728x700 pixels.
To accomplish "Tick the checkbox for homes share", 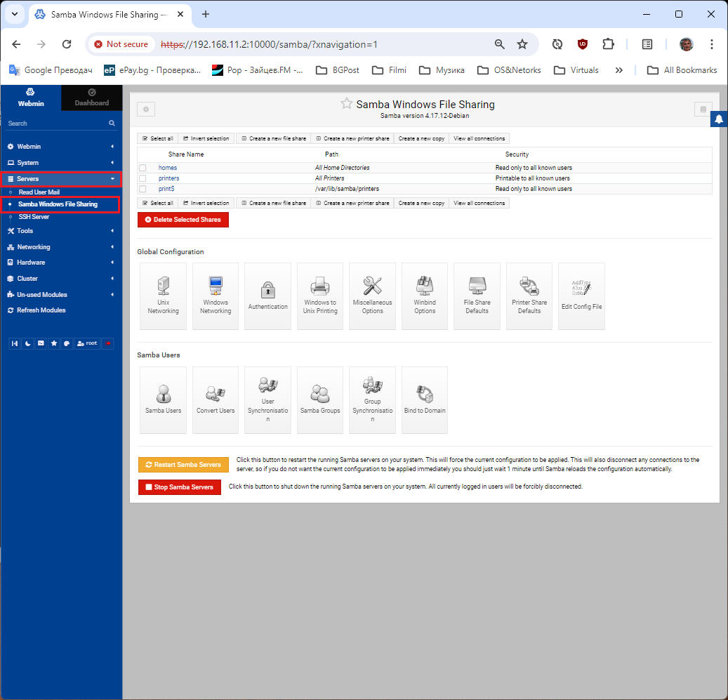I will point(143,168).
